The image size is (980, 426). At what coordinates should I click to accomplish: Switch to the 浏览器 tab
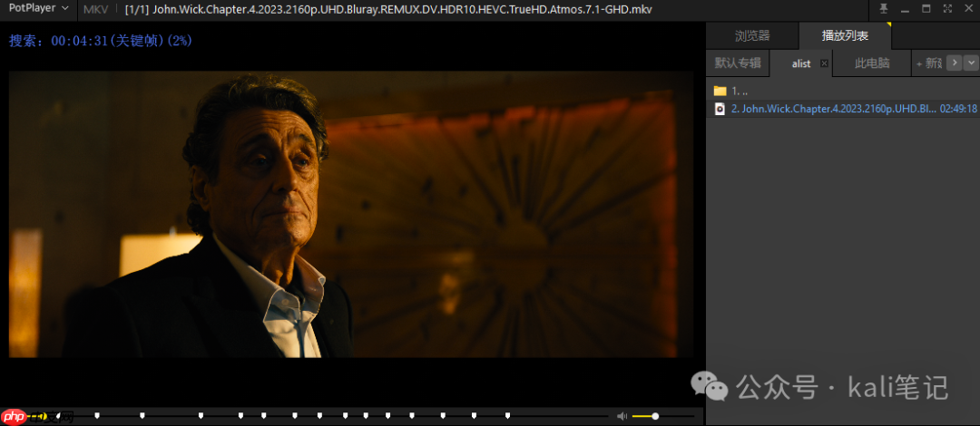[752, 35]
